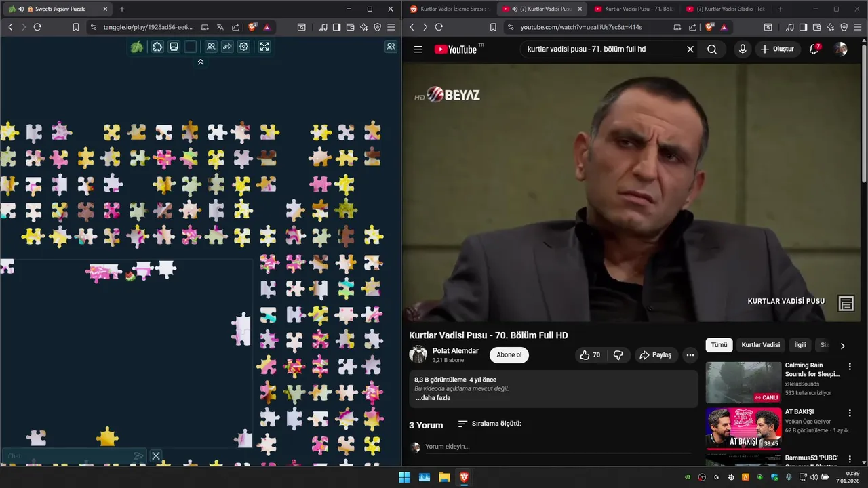
Task: Expand description with ...daha fazla
Action: pos(433,398)
